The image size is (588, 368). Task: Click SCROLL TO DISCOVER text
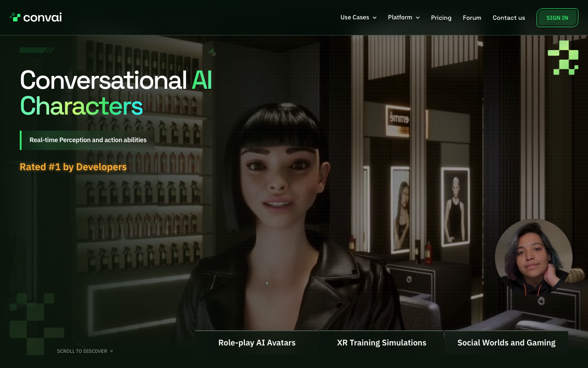pos(82,351)
